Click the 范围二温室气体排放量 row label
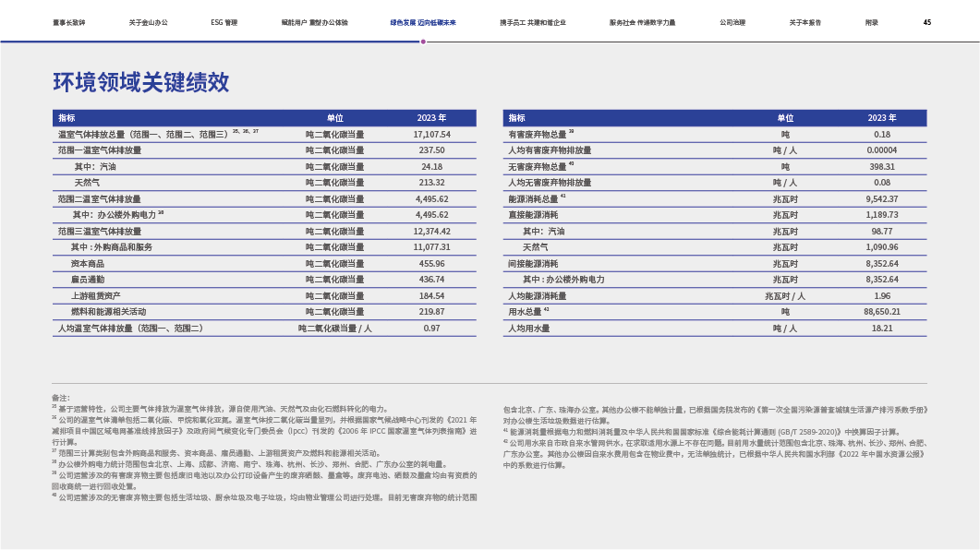 100,198
